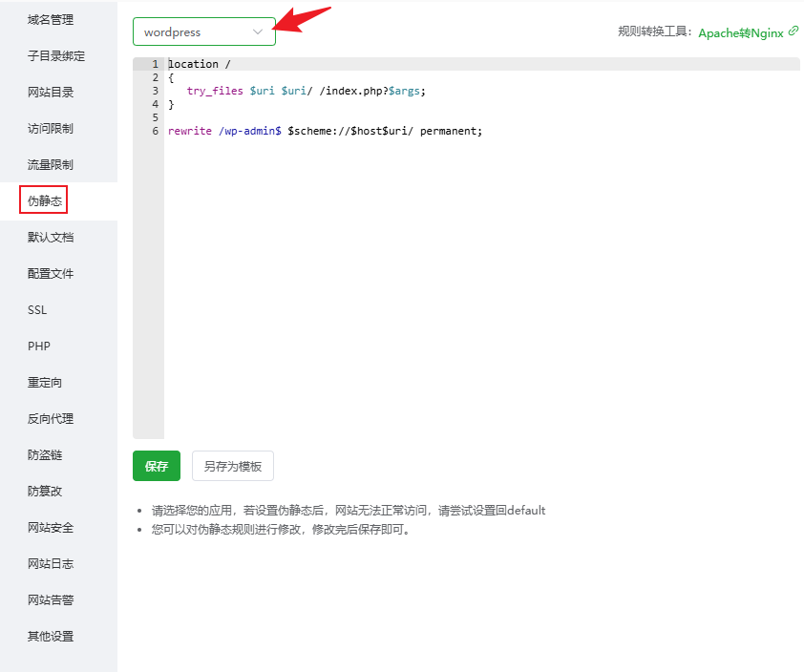Screen dimensions: 804x672
Task: Open the SSL settings tab
Action: pos(37,310)
